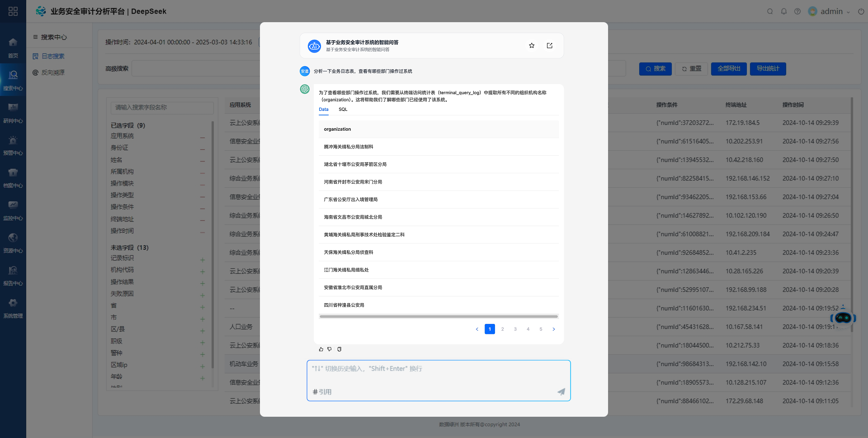Viewport: 868px width, 438px height.
Task: Click the horizontal scrollbar under data table
Action: [439, 316]
